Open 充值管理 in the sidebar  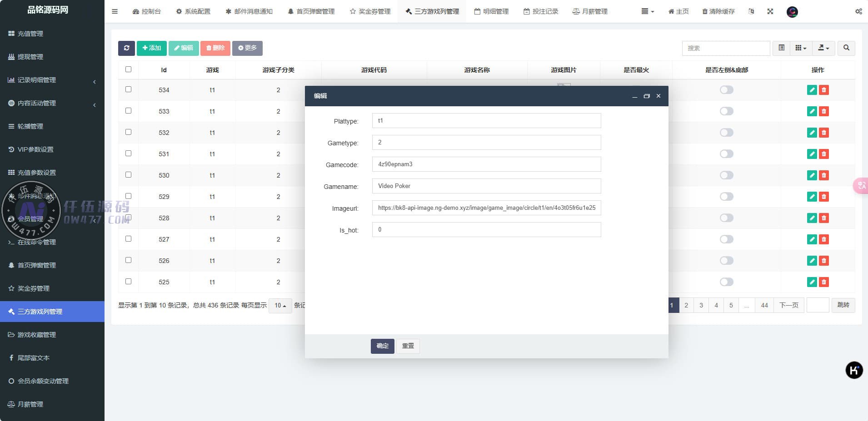(30, 34)
